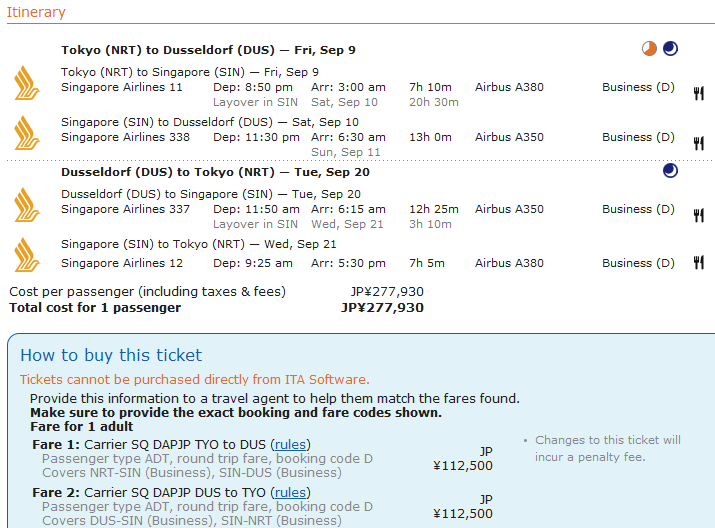
Task: Click the Singapore Airlines logo for flight 11
Action: 26,81
